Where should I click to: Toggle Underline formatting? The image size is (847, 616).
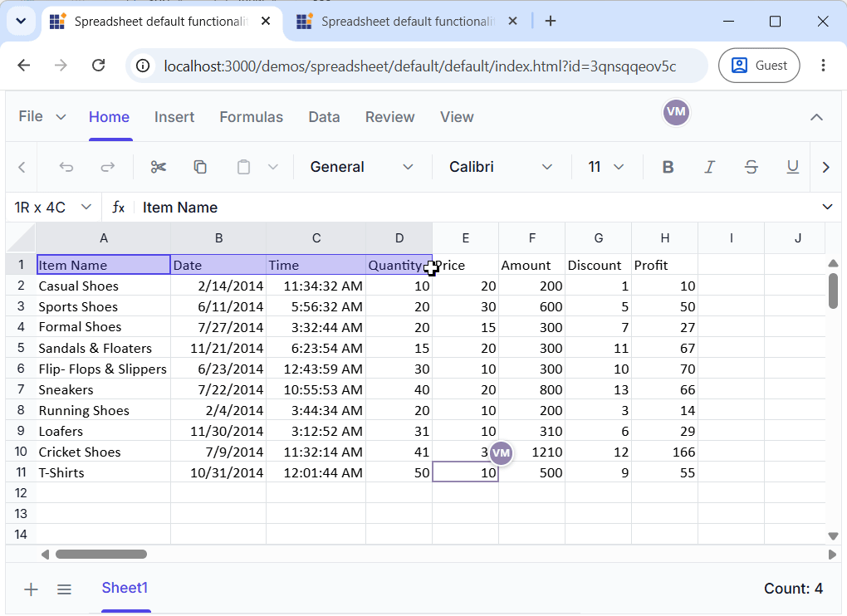792,168
